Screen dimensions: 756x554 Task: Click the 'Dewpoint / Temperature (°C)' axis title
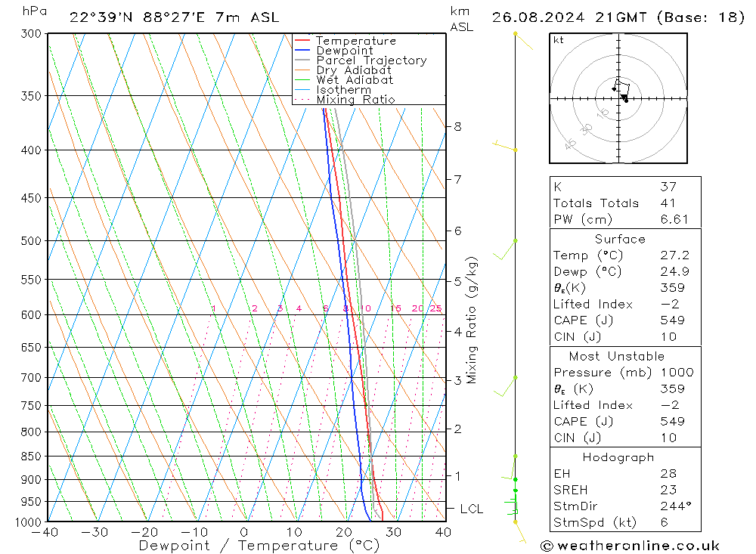pos(259,546)
